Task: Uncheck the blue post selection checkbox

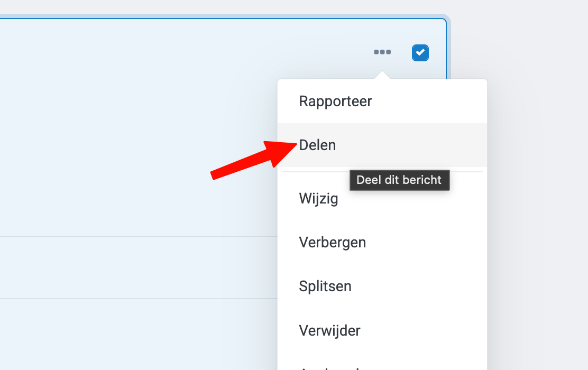Action: tap(420, 52)
